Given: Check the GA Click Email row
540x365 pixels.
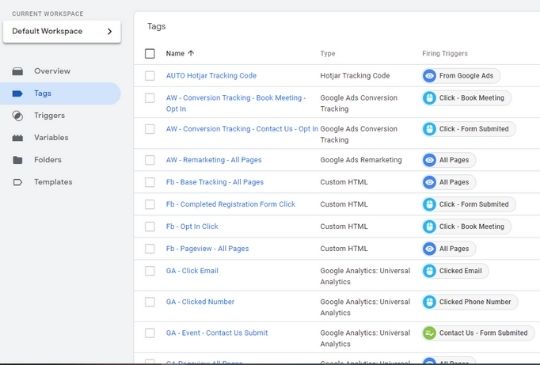Looking at the screenshot, I should point(150,271).
